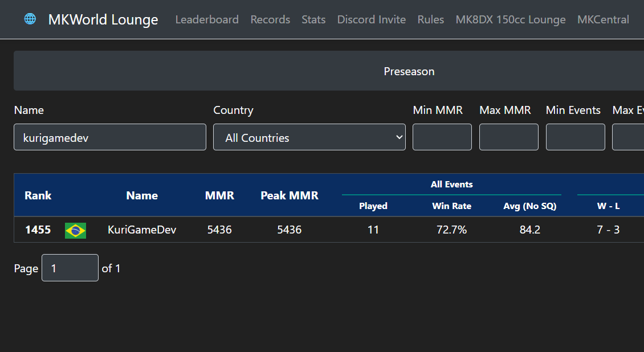
Task: Click the All Events group header
Action: (451, 185)
